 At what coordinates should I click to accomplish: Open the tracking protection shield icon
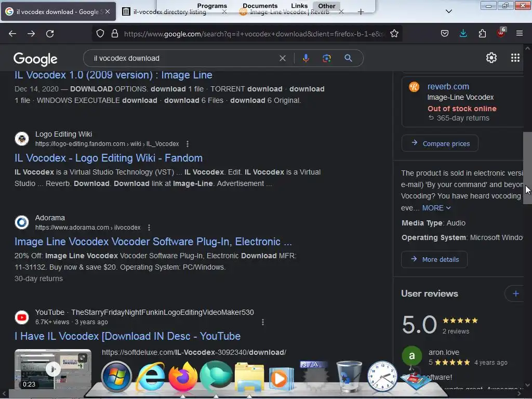point(100,34)
